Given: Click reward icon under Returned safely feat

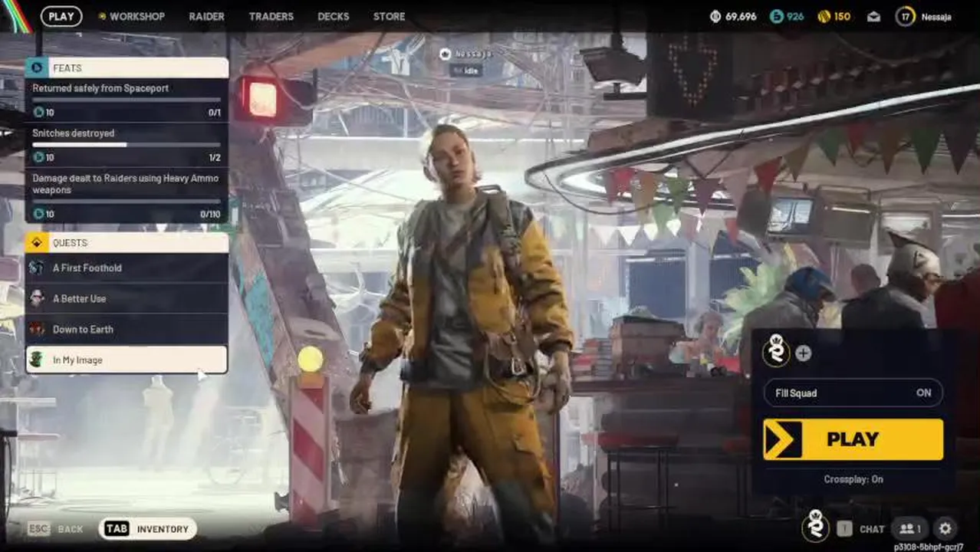Looking at the screenshot, I should (38, 113).
